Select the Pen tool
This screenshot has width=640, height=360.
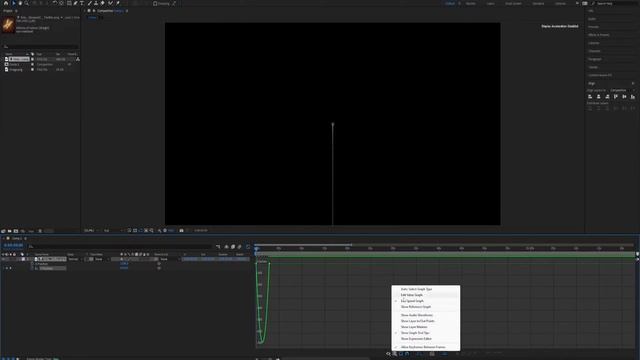(76, 3)
